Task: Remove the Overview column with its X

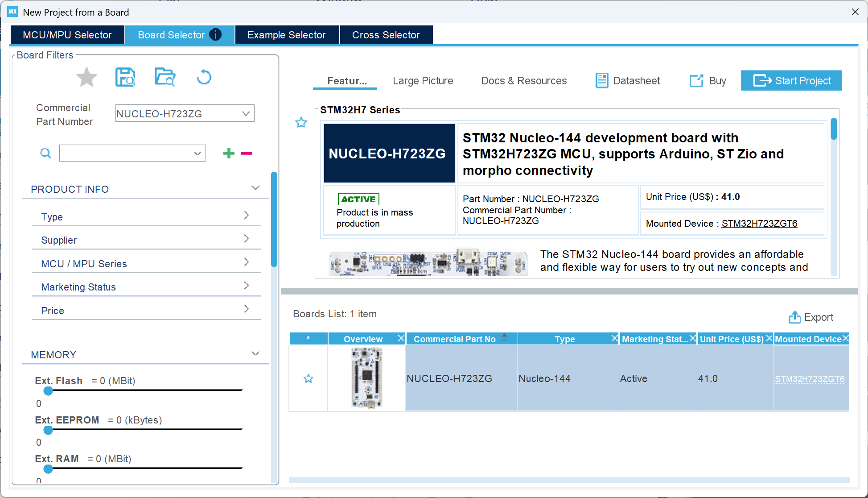Action: 401,338
